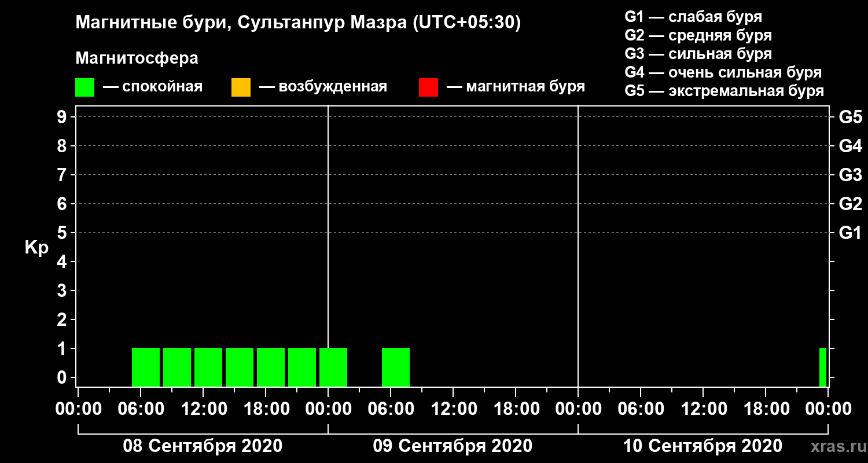Click the thin green bar ending 10 September

(x=823, y=367)
